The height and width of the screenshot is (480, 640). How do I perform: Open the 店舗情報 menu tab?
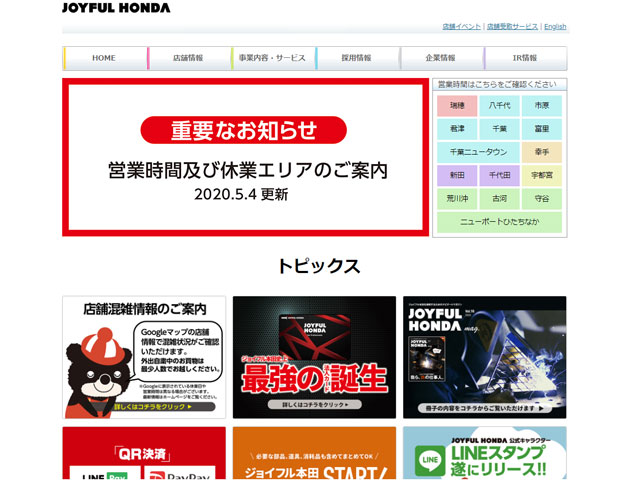pyautogui.click(x=188, y=58)
